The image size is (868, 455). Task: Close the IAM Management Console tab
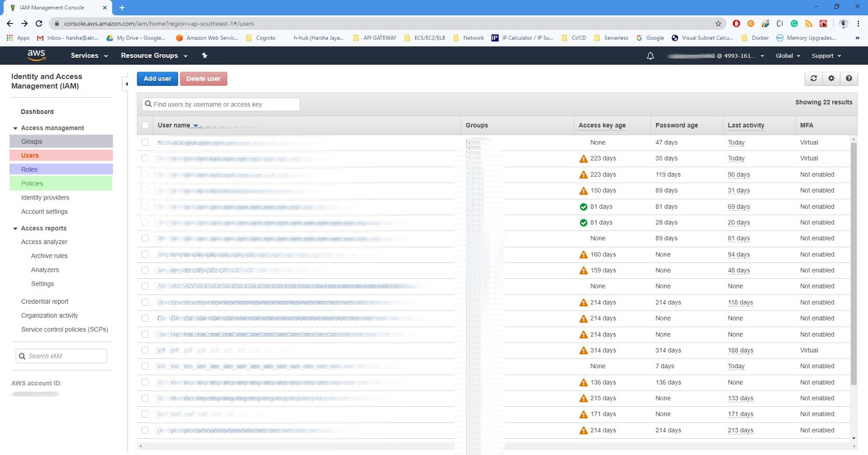[x=105, y=8]
